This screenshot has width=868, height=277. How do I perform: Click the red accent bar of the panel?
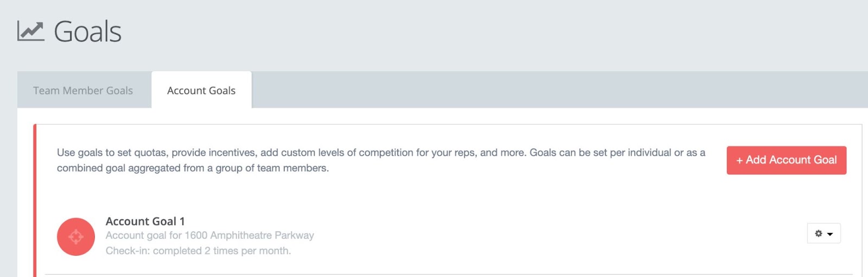[35, 200]
